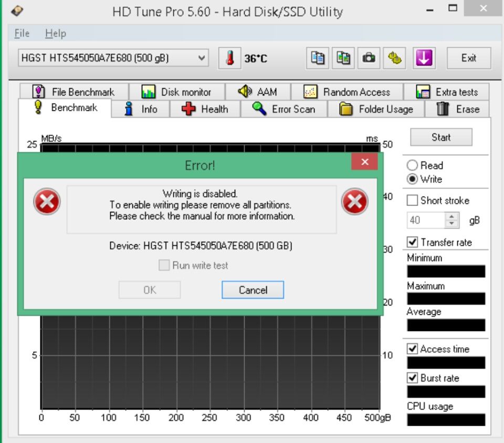Open the Random Access tab
Viewport: 504px width, 443px height.
point(347,92)
